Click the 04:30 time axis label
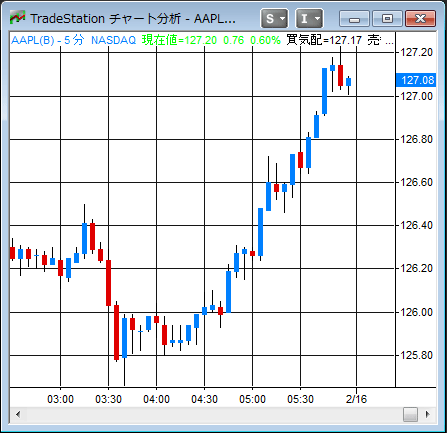 (x=204, y=399)
